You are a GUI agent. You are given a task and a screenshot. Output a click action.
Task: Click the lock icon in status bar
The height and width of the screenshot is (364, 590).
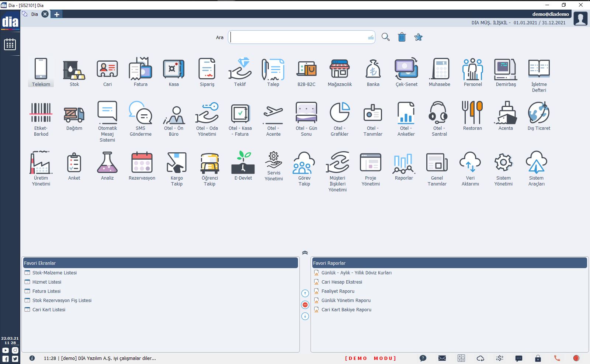[538, 358]
